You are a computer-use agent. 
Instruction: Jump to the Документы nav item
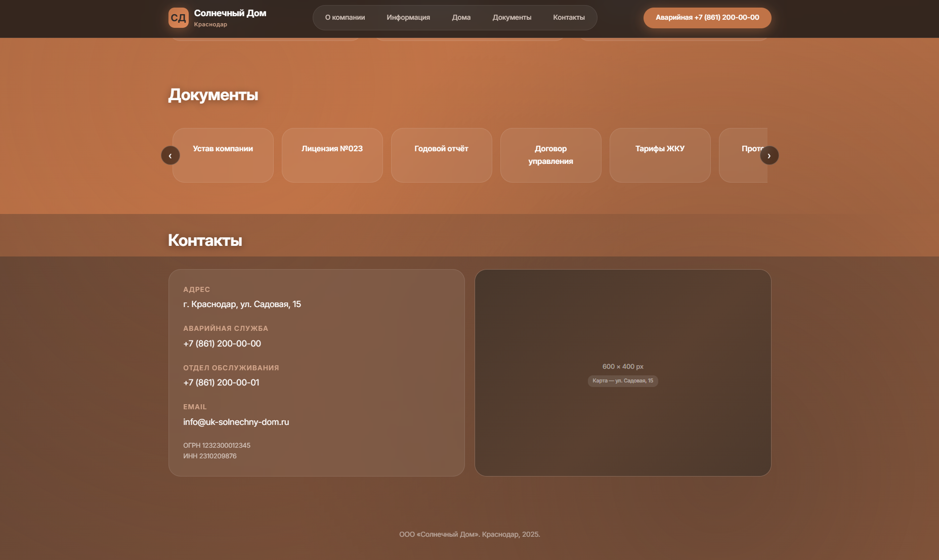click(x=512, y=17)
